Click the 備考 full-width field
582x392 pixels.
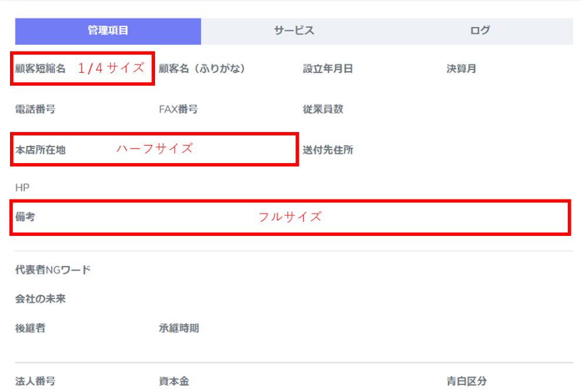pos(25,217)
